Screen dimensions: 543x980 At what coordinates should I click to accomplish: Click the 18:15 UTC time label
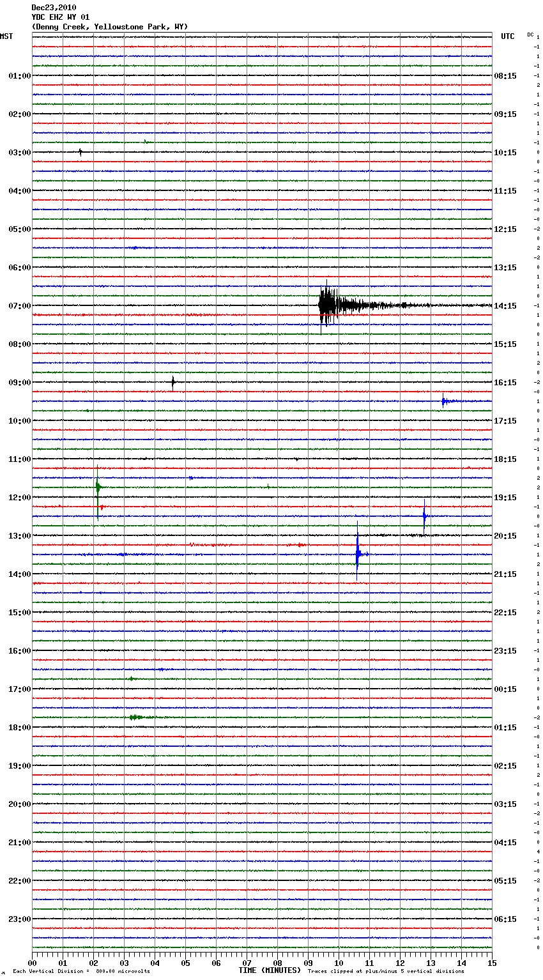click(505, 459)
